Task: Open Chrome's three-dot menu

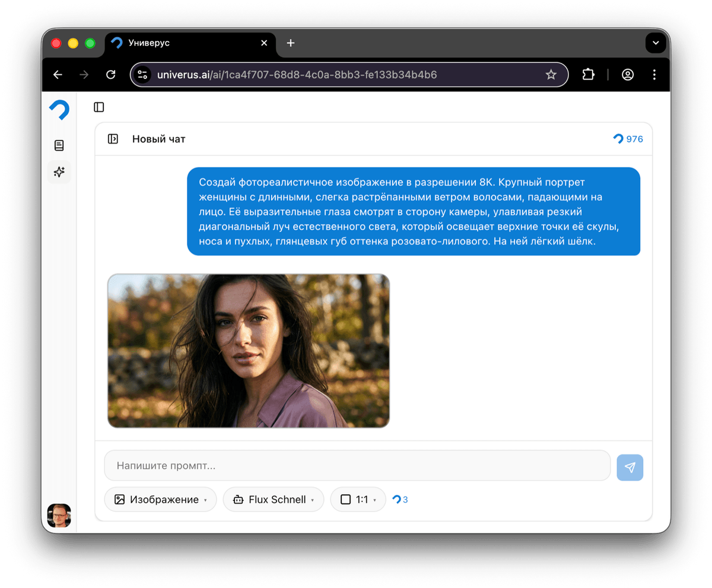Action: click(x=654, y=74)
